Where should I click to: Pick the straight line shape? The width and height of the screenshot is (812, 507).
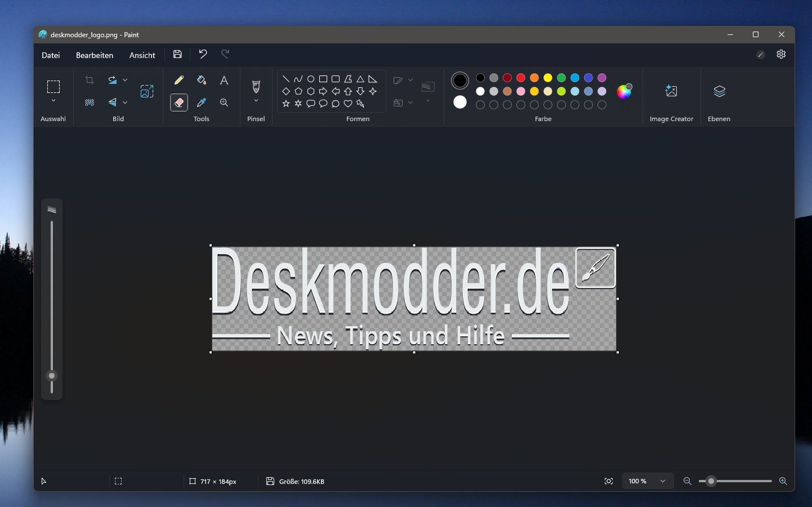coord(286,79)
